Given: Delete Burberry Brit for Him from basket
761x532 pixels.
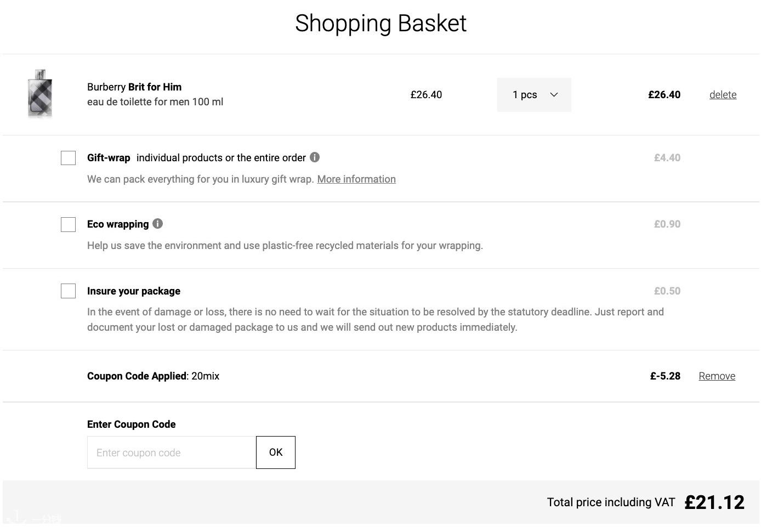Looking at the screenshot, I should (723, 95).
